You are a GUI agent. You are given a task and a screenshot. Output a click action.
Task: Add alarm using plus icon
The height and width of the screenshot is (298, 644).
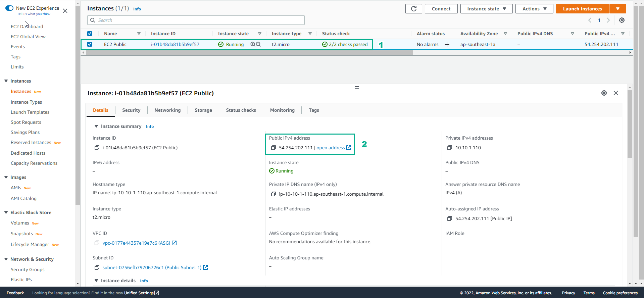447,44
